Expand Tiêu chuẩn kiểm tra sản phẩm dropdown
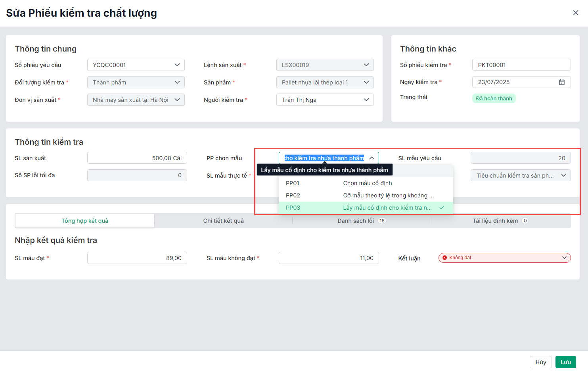The image size is (588, 373). [x=563, y=175]
